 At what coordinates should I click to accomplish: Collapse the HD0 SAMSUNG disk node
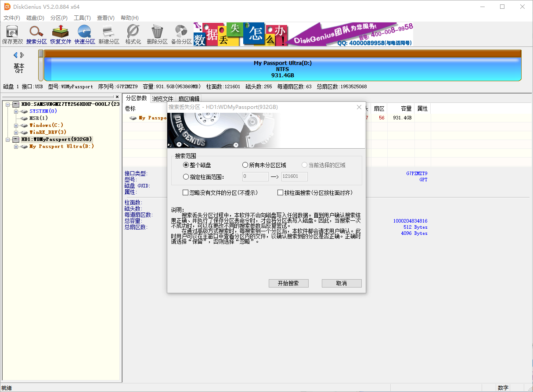[x=7, y=104]
